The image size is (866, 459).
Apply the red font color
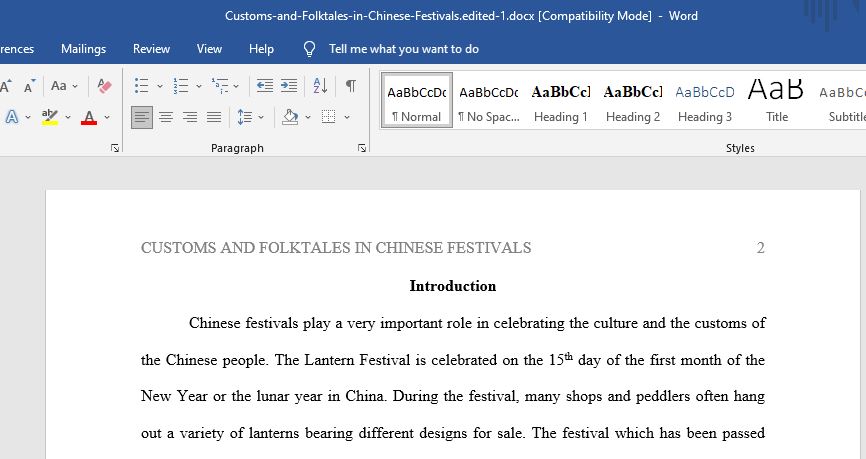click(89, 117)
